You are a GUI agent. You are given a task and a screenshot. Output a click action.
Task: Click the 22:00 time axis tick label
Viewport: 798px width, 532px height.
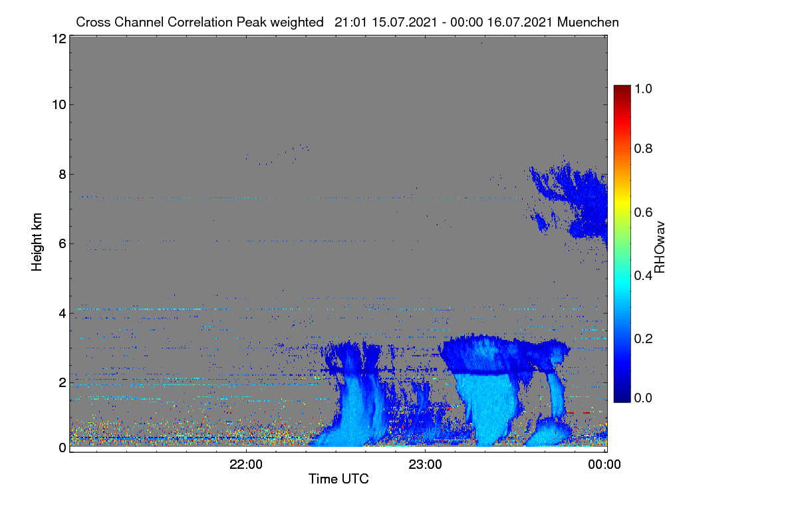tap(246, 465)
